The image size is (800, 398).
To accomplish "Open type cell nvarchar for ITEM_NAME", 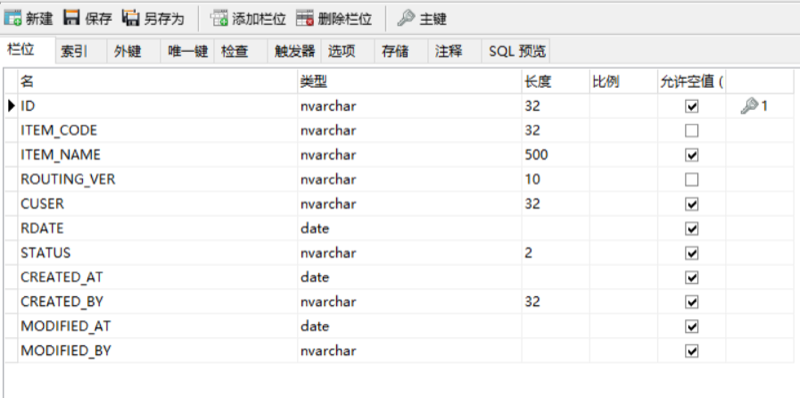I will [x=410, y=155].
